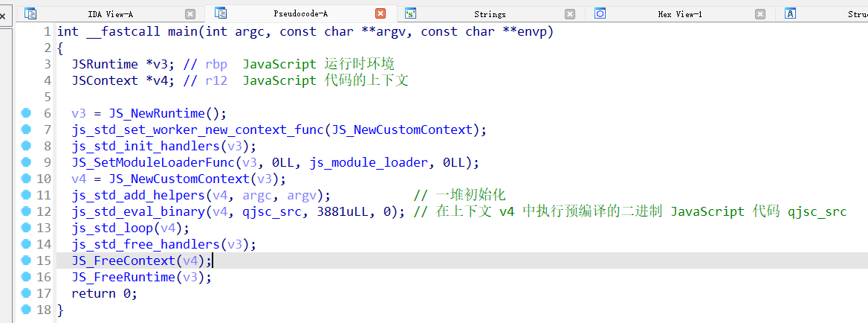This screenshot has width=868, height=323.
Task: Toggle breakpoint dot on line 11
Action: (x=25, y=194)
